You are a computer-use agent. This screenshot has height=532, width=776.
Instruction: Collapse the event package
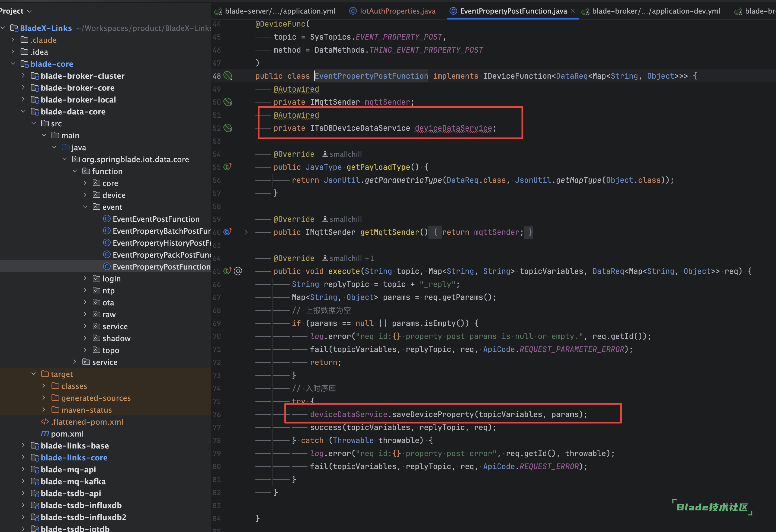85,207
